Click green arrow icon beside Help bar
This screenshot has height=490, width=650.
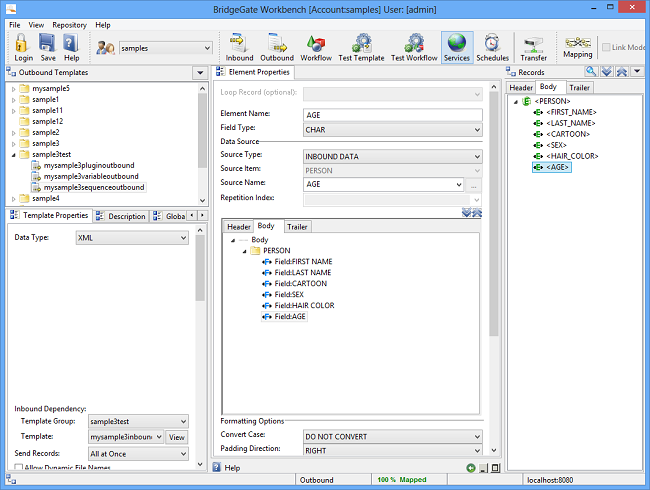(471, 468)
